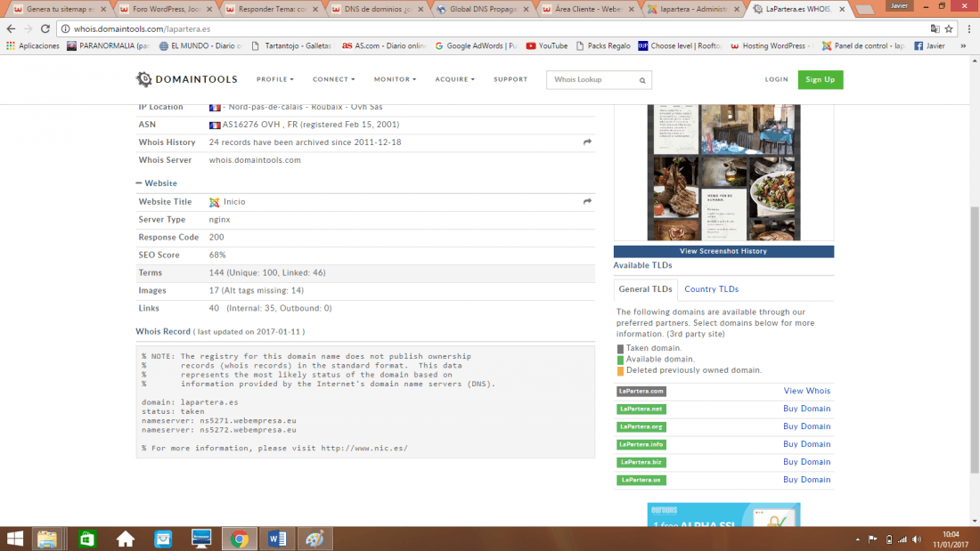Click SUPPORT in navigation
980x551 pixels.
pyautogui.click(x=510, y=79)
